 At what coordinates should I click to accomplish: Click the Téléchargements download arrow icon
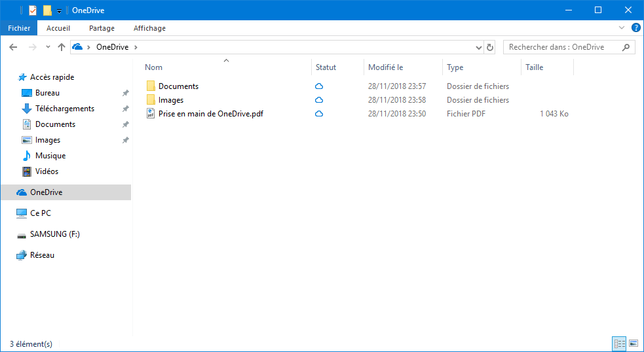pyautogui.click(x=27, y=109)
